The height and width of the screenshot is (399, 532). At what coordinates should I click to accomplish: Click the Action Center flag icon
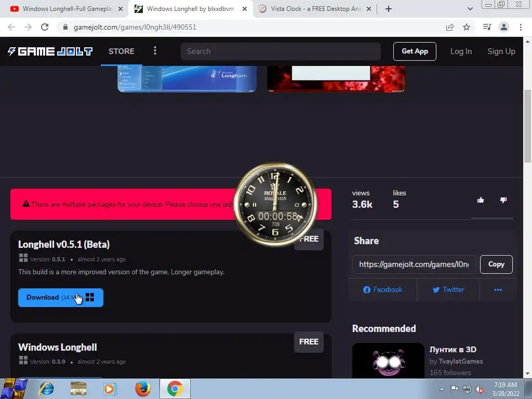[x=454, y=389]
